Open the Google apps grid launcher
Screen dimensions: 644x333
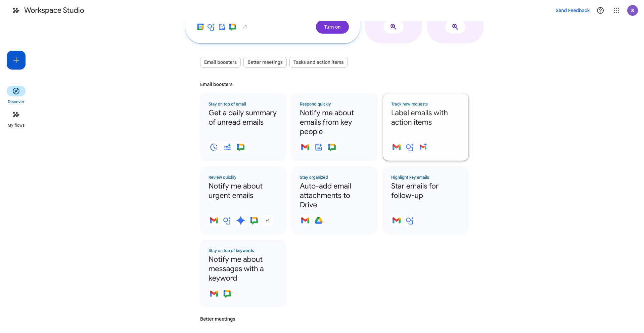pos(616,10)
